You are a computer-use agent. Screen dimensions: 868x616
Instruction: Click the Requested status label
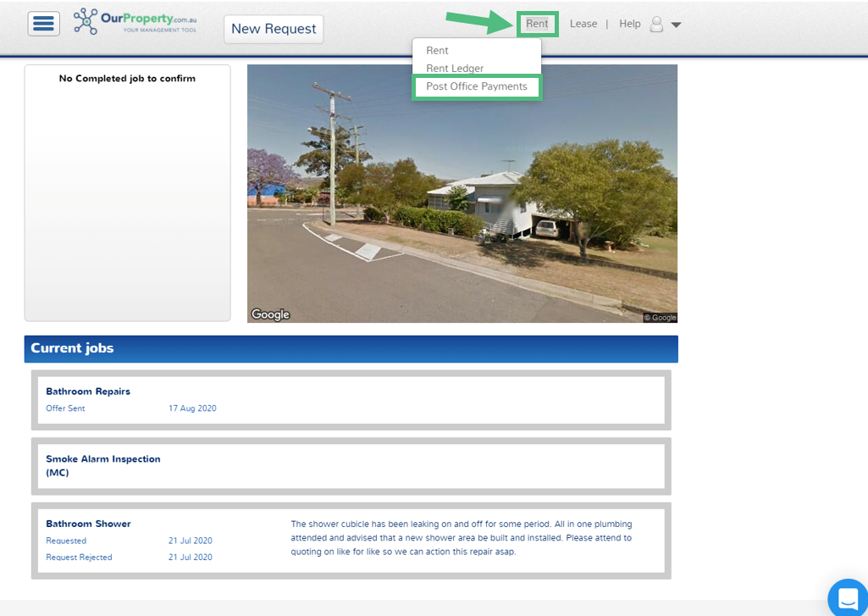[x=66, y=541]
